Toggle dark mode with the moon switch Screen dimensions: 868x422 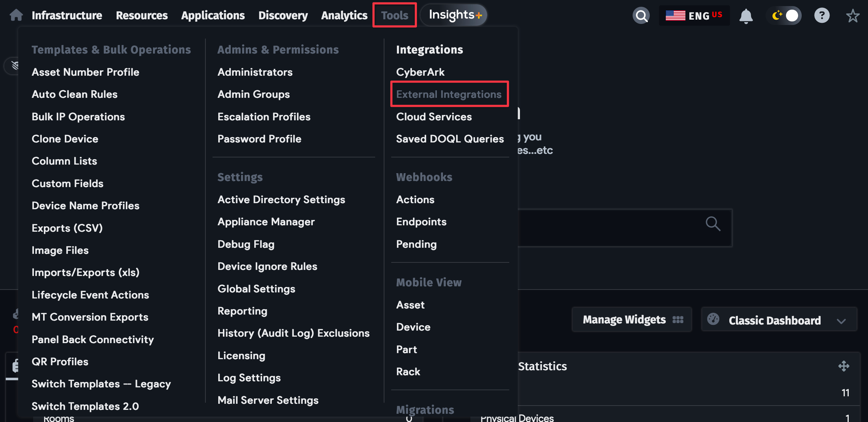point(784,15)
